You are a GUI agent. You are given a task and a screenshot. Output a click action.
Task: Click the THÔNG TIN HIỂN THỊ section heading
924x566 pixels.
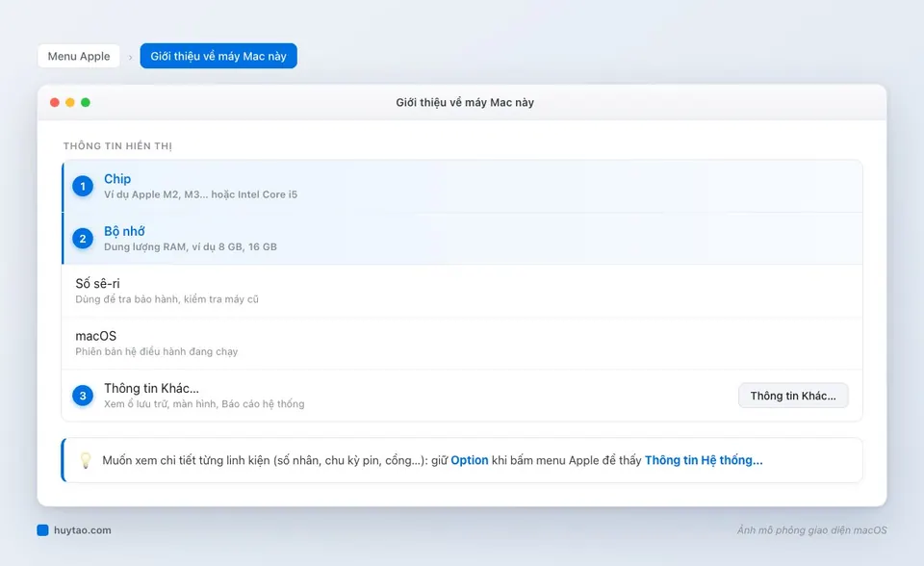[x=117, y=145]
